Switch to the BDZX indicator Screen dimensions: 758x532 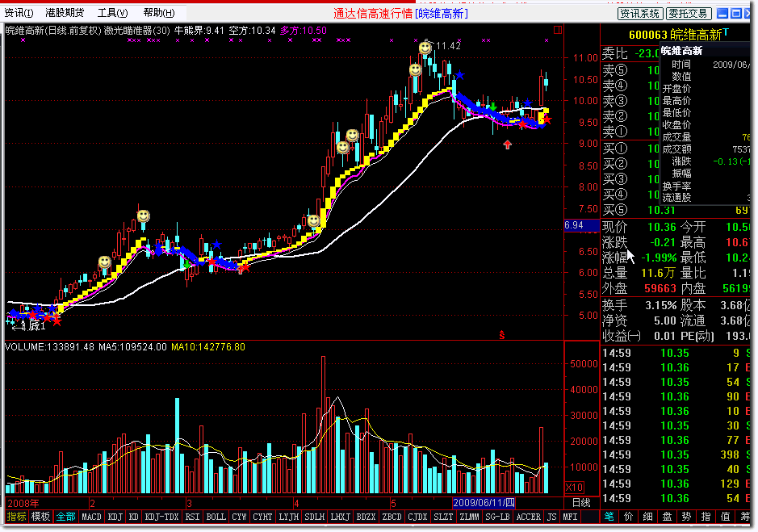coord(366,517)
